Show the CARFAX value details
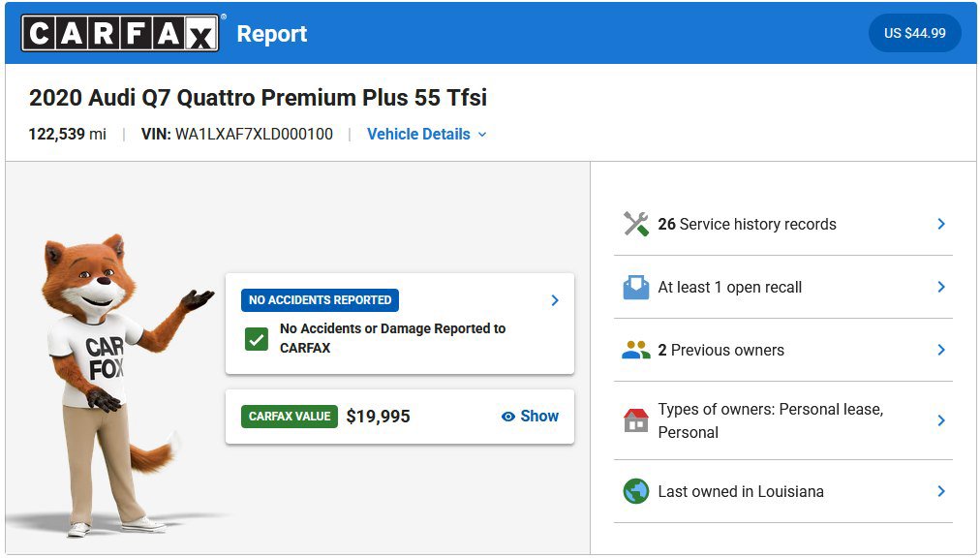 530,416
